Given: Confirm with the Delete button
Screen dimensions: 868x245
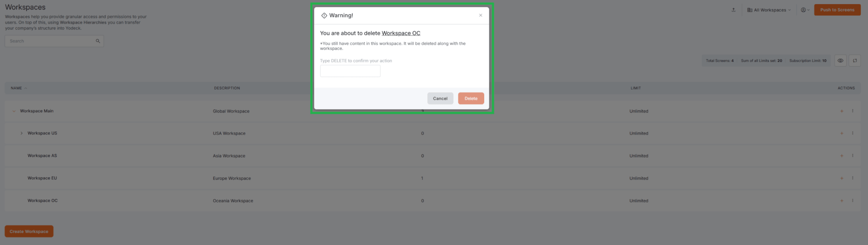Looking at the screenshot, I should [x=471, y=99].
